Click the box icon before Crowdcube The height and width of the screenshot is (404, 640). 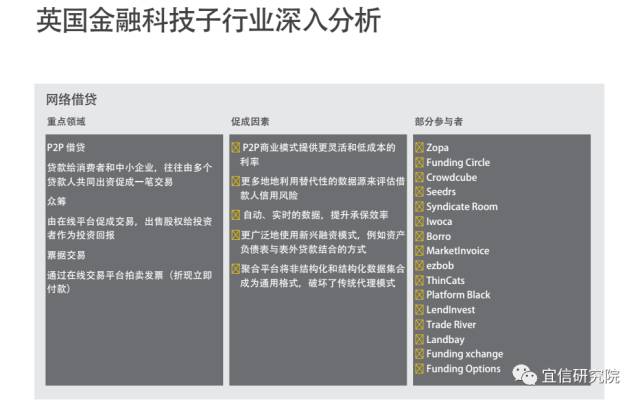420,178
